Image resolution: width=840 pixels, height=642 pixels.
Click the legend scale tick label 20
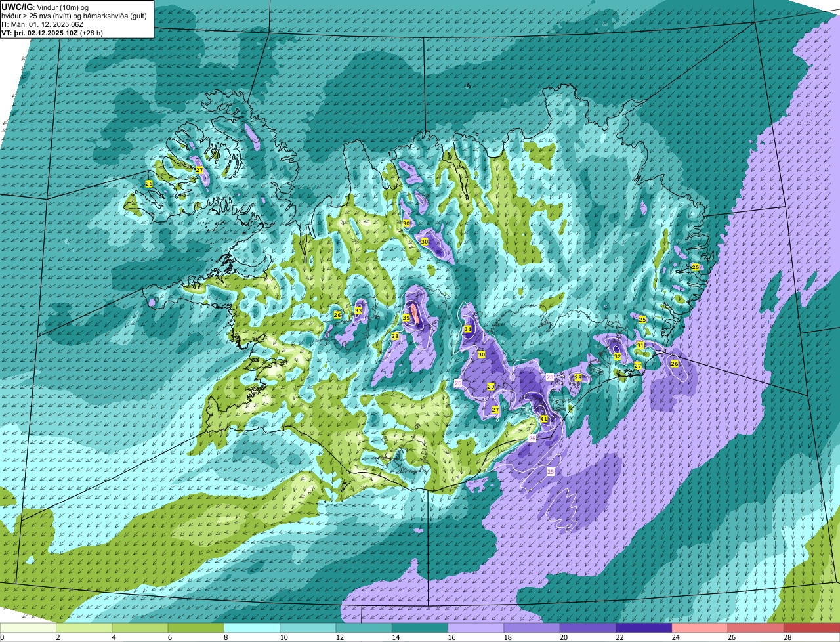563,637
